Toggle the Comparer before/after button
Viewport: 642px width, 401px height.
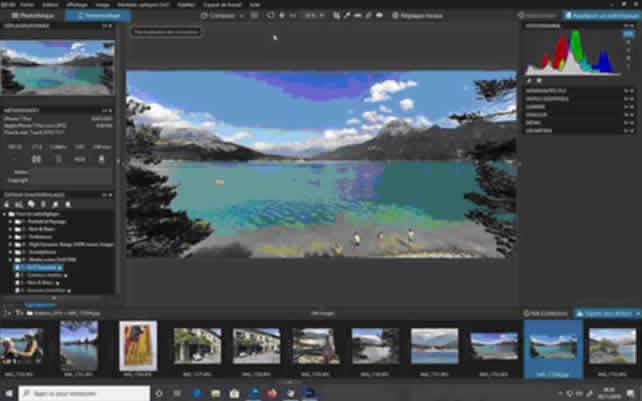click(x=218, y=16)
